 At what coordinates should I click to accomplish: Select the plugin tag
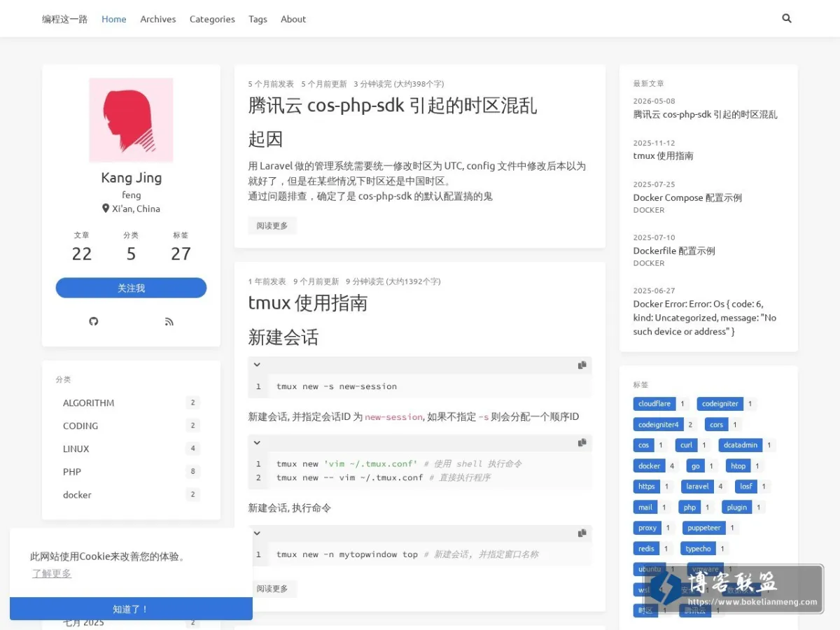click(x=737, y=507)
